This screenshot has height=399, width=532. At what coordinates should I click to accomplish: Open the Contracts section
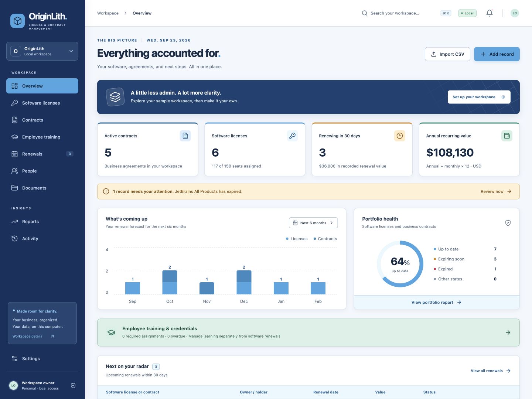(42, 120)
